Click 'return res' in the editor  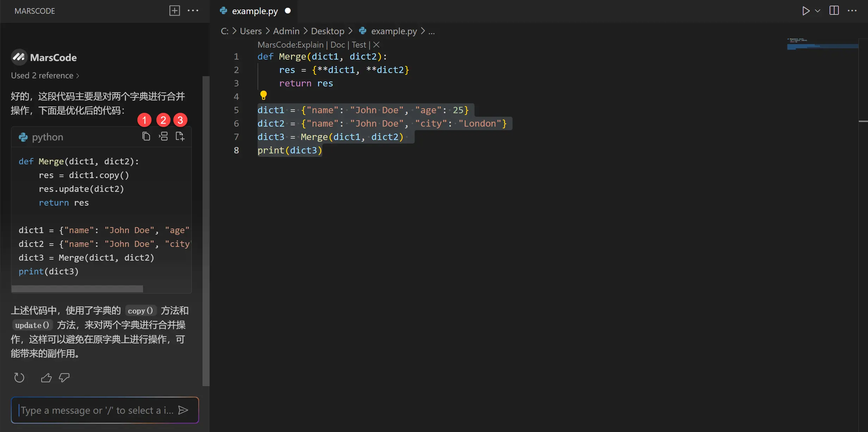(306, 83)
